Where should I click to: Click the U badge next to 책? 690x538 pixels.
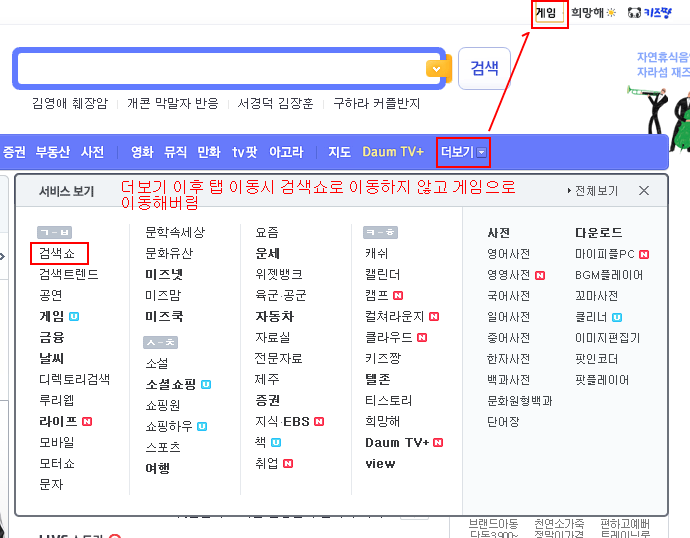(276, 443)
